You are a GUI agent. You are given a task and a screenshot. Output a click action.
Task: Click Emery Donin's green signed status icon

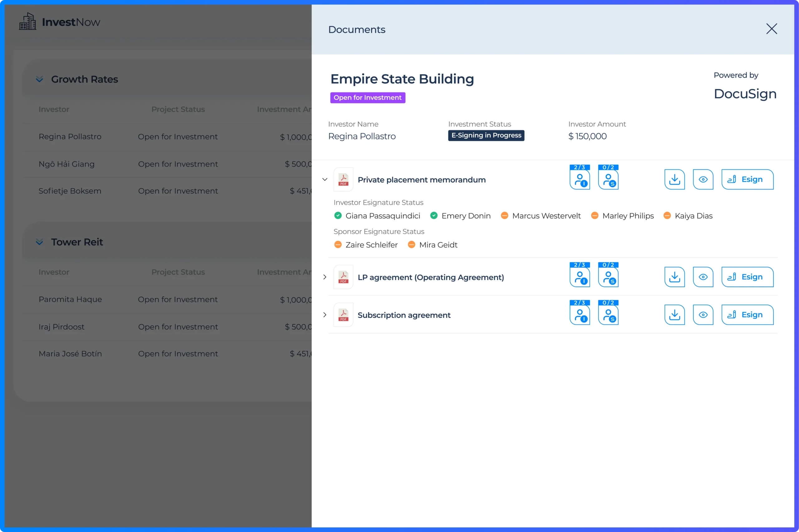point(434,215)
